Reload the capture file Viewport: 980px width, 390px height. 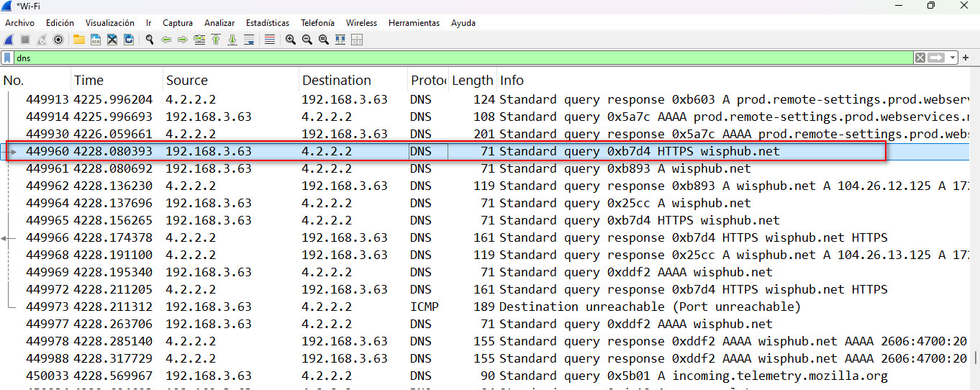tap(129, 40)
